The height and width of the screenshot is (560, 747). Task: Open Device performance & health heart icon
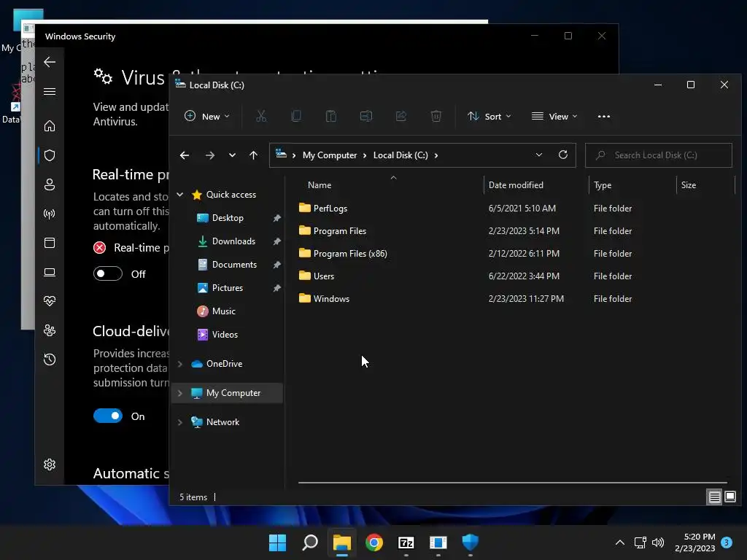click(x=50, y=301)
